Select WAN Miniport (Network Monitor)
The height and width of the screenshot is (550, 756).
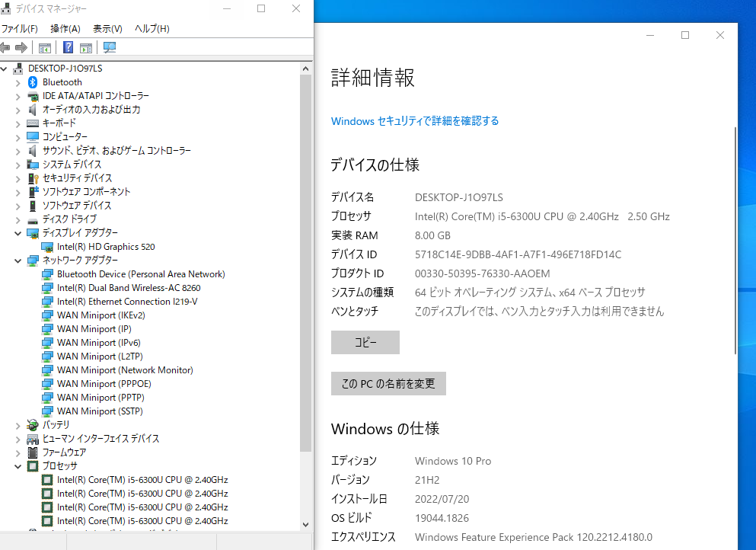pos(125,370)
